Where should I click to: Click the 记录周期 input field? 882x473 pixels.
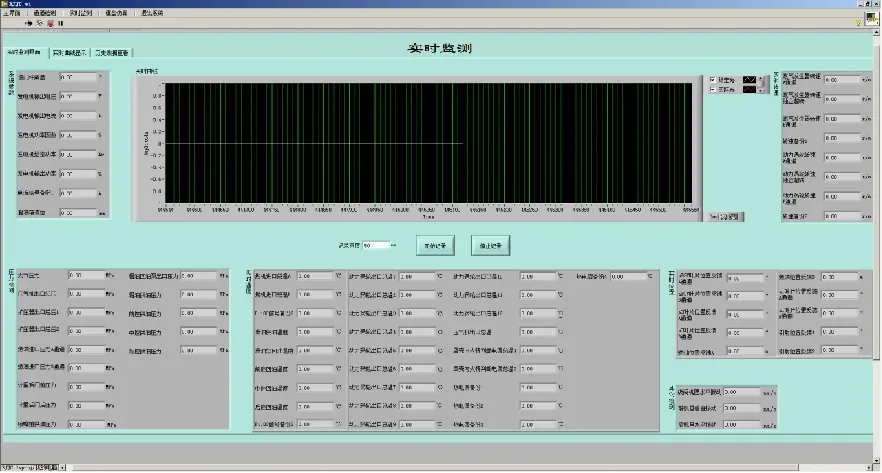point(375,244)
